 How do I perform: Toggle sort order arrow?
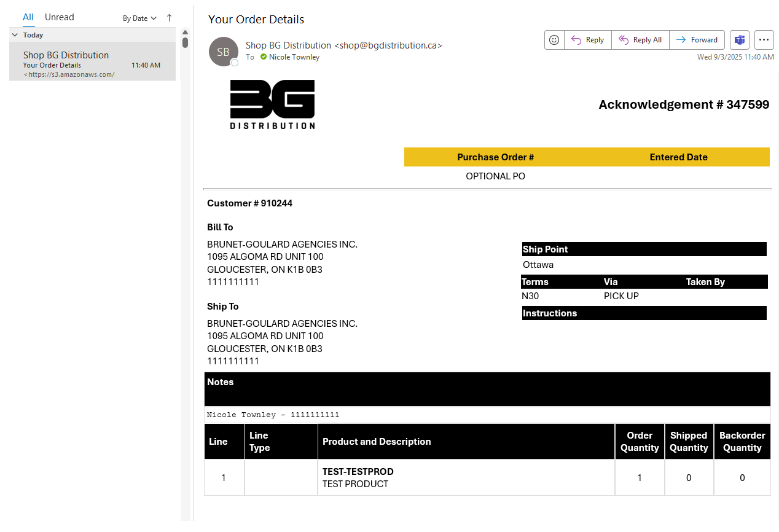pos(170,18)
